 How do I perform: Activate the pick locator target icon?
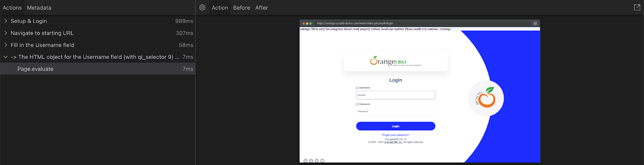pyautogui.click(x=202, y=8)
